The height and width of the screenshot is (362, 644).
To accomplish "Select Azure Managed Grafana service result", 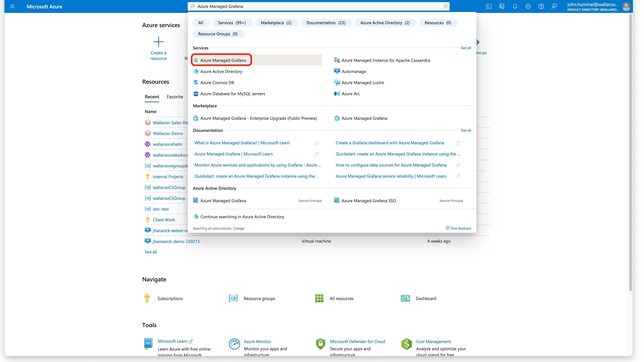I will click(223, 60).
